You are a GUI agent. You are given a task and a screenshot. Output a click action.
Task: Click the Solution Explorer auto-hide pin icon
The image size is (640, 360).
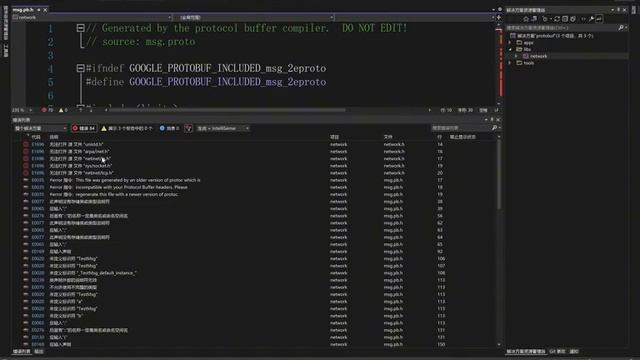tap(618, 10)
